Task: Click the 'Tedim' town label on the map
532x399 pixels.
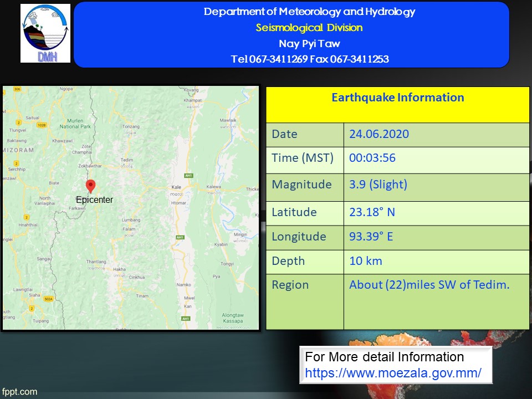Action: click(127, 160)
